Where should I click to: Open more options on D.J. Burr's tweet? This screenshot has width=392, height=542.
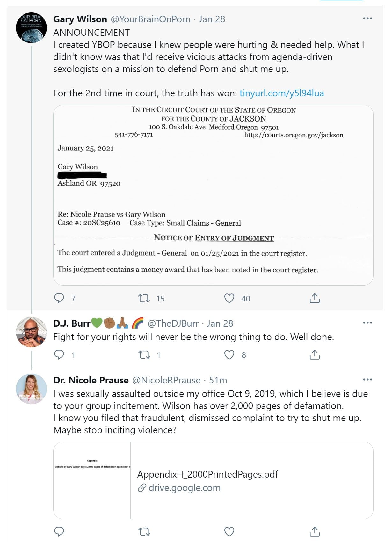tap(367, 323)
